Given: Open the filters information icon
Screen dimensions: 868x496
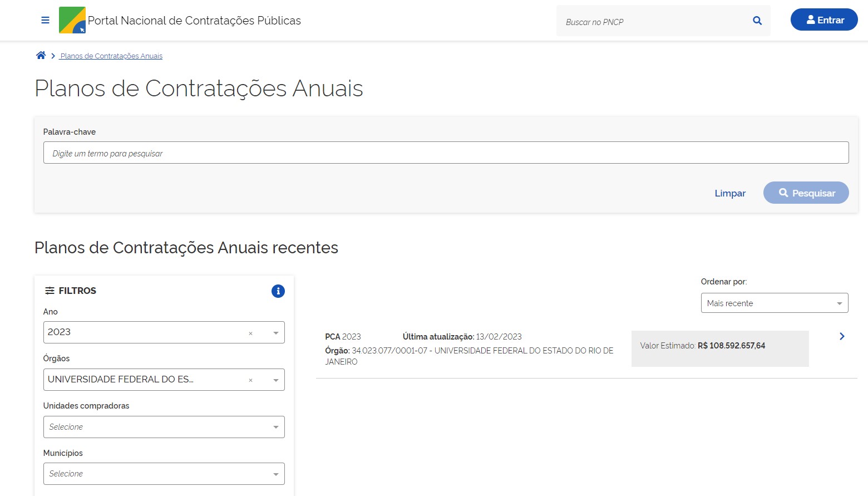Looking at the screenshot, I should 278,291.
